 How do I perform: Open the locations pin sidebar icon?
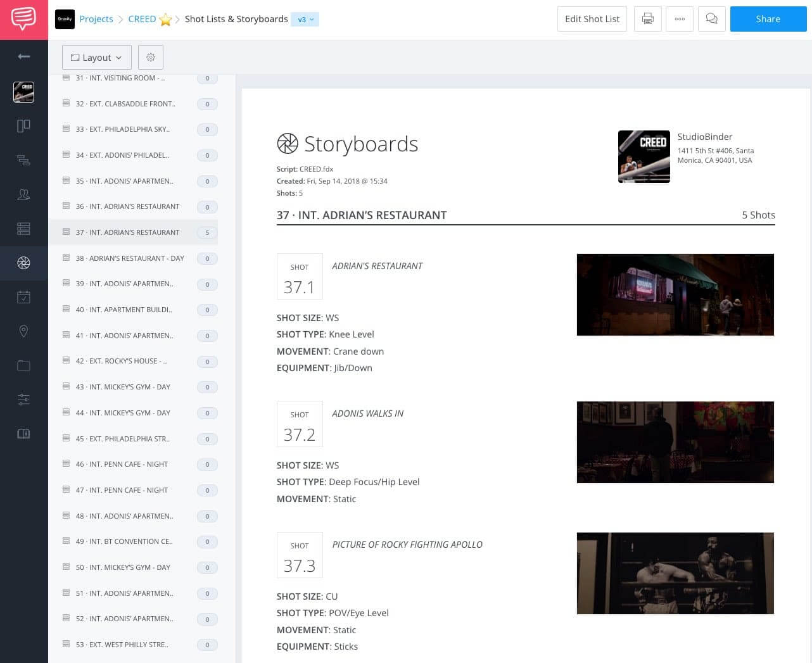(x=23, y=331)
